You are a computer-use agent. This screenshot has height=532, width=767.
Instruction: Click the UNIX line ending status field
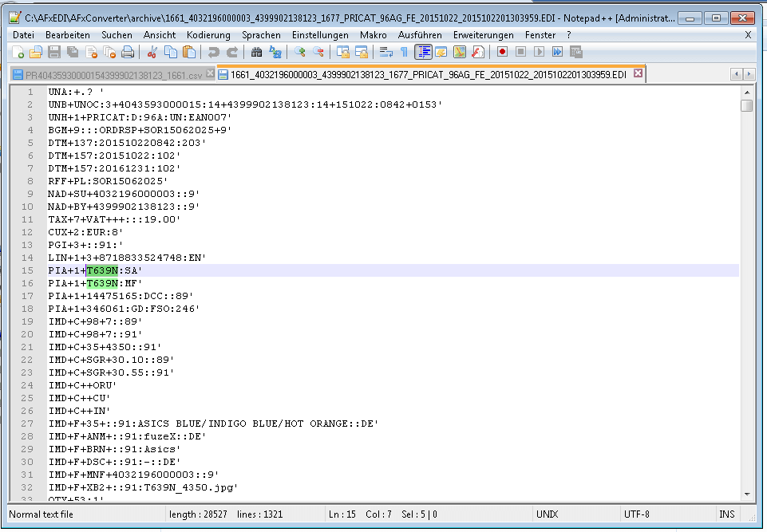pyautogui.click(x=548, y=514)
